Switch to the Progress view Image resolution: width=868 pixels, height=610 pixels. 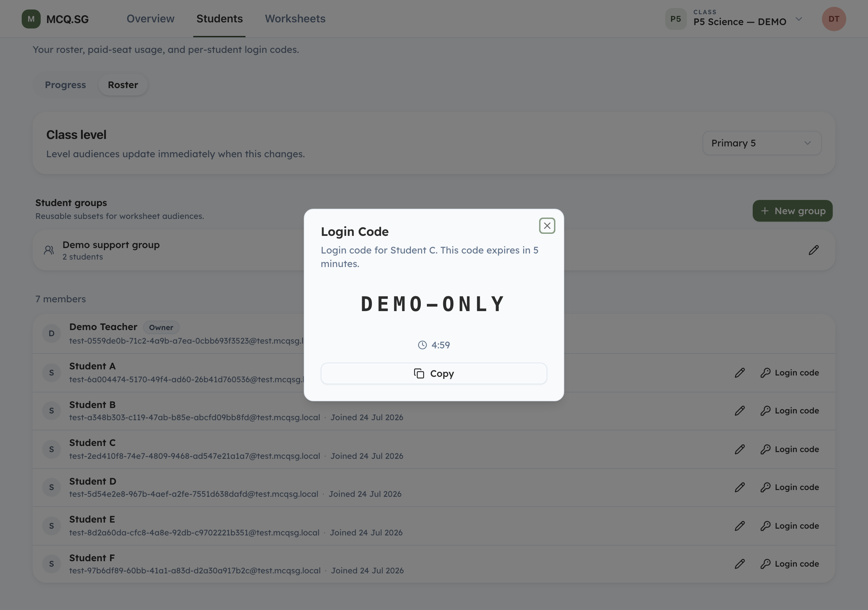coord(65,85)
